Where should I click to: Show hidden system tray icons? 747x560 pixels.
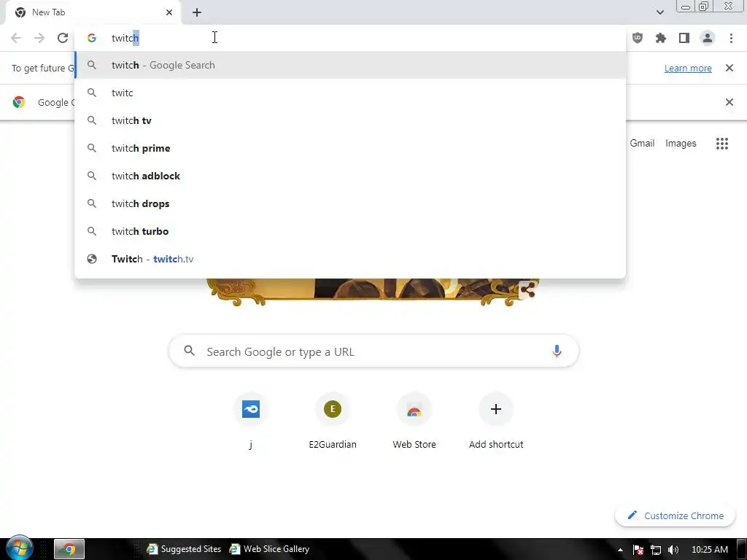coord(620,550)
